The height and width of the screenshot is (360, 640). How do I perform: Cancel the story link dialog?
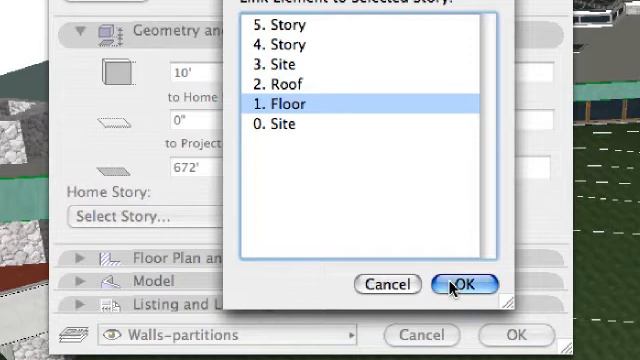point(388,284)
